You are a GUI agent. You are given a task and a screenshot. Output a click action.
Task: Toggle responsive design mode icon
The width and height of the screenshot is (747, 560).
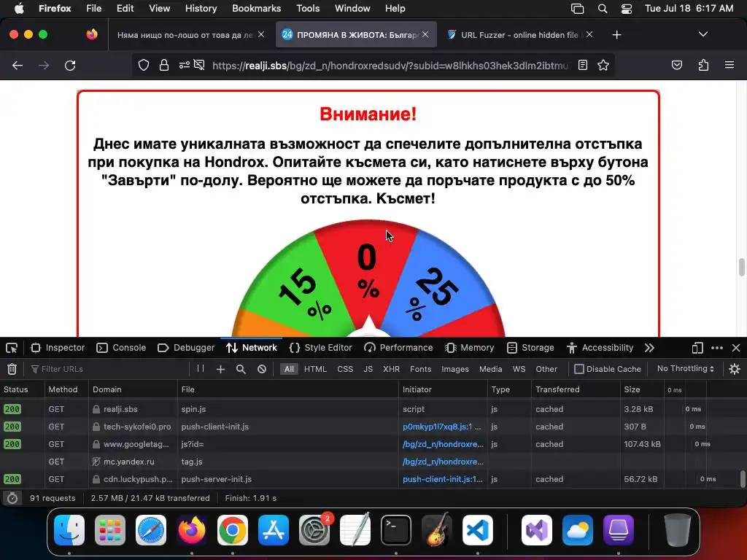coord(697,348)
